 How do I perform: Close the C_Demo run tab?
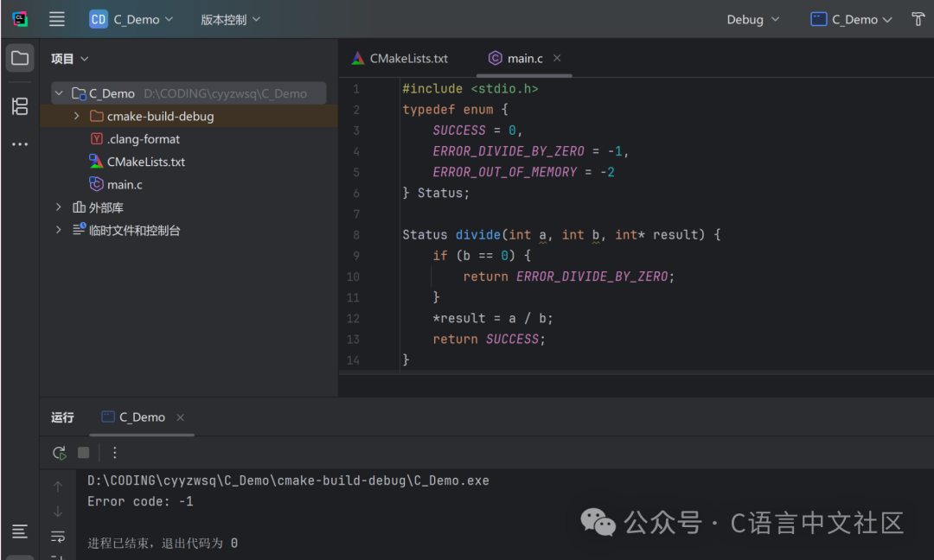pos(180,417)
